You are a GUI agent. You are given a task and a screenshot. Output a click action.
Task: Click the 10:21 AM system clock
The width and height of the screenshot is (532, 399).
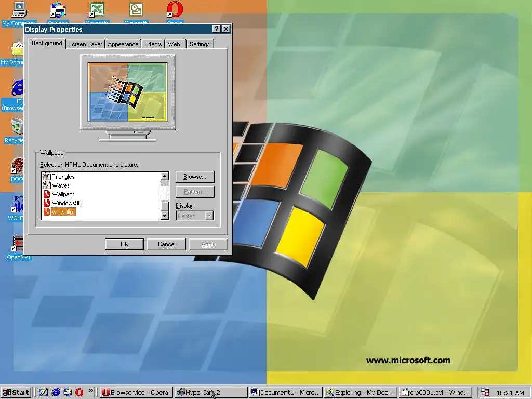pyautogui.click(x=510, y=393)
